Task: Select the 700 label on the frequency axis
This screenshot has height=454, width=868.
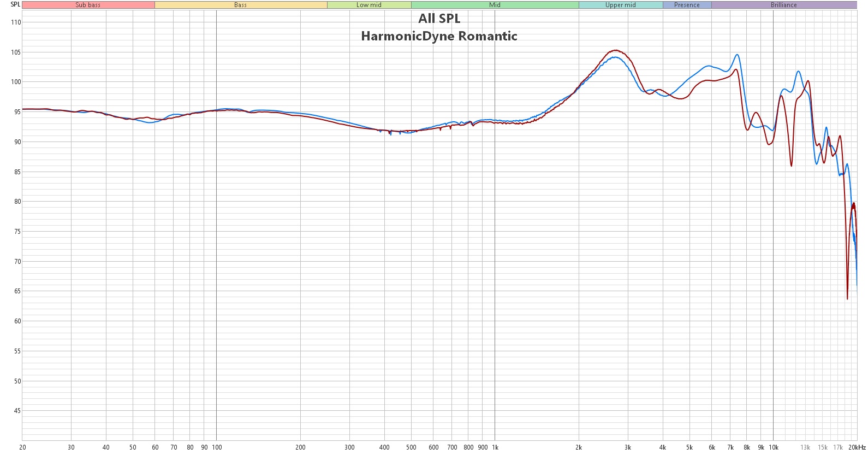Action: (452, 447)
